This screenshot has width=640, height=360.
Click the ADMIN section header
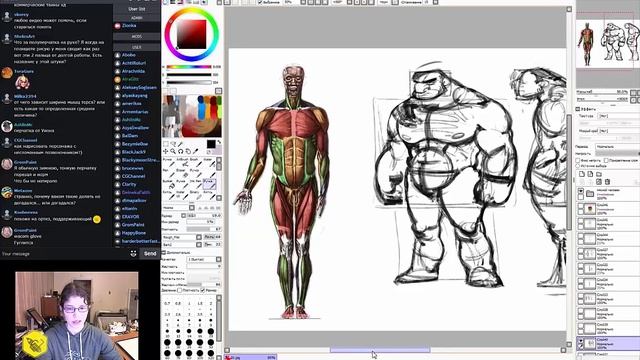137,18
